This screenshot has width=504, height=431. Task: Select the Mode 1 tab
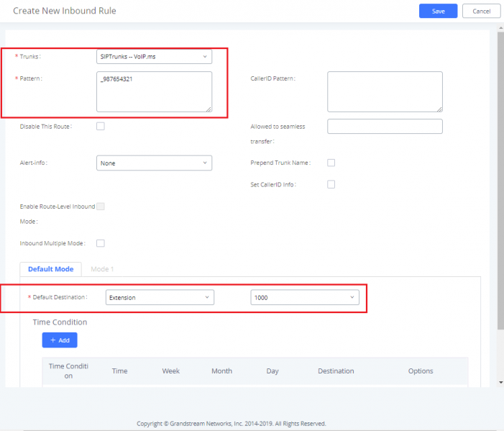coord(102,269)
